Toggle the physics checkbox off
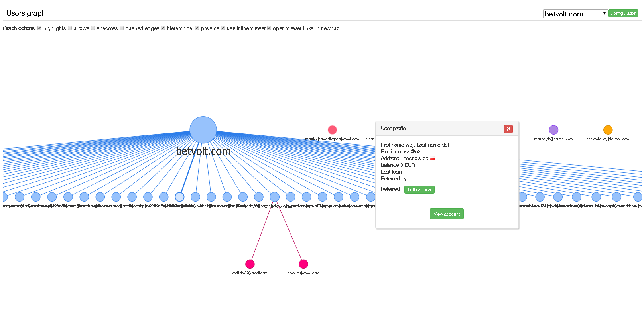644x319 pixels. point(197,28)
